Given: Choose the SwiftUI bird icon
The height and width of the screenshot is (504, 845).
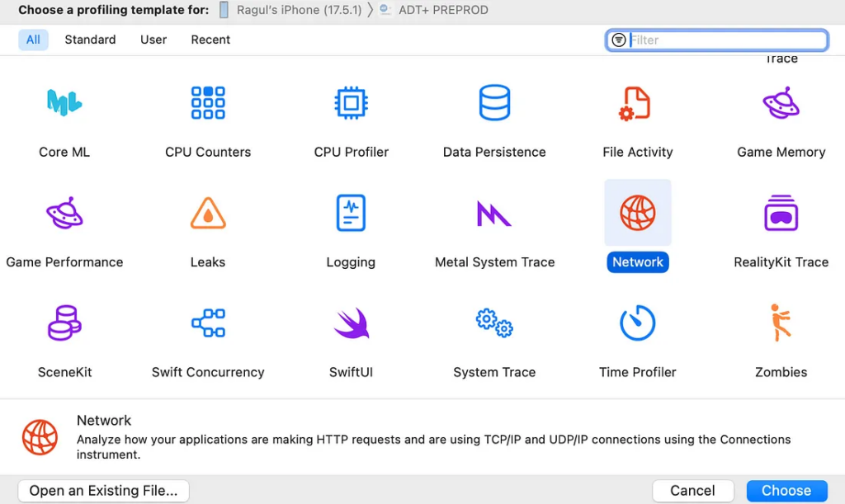Looking at the screenshot, I should pyautogui.click(x=352, y=323).
